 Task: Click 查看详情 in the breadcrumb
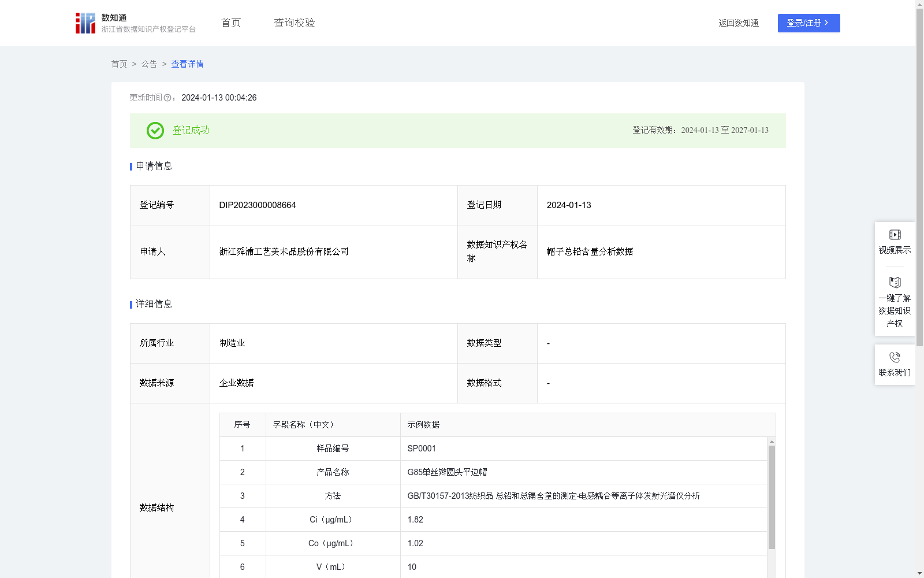click(x=187, y=64)
